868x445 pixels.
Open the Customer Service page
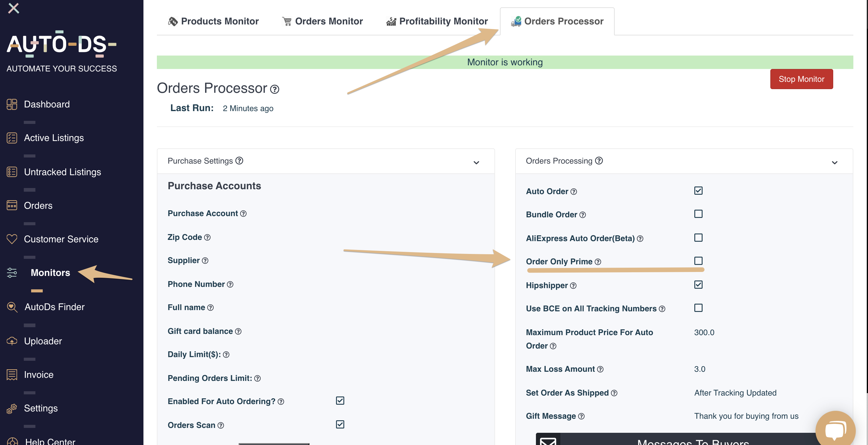61,239
